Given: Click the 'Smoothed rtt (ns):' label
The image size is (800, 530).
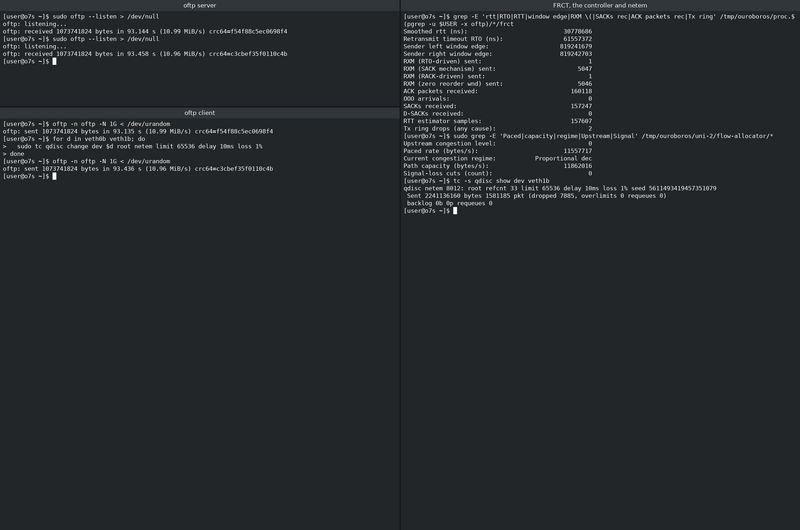Looking at the screenshot, I should click(x=435, y=32).
